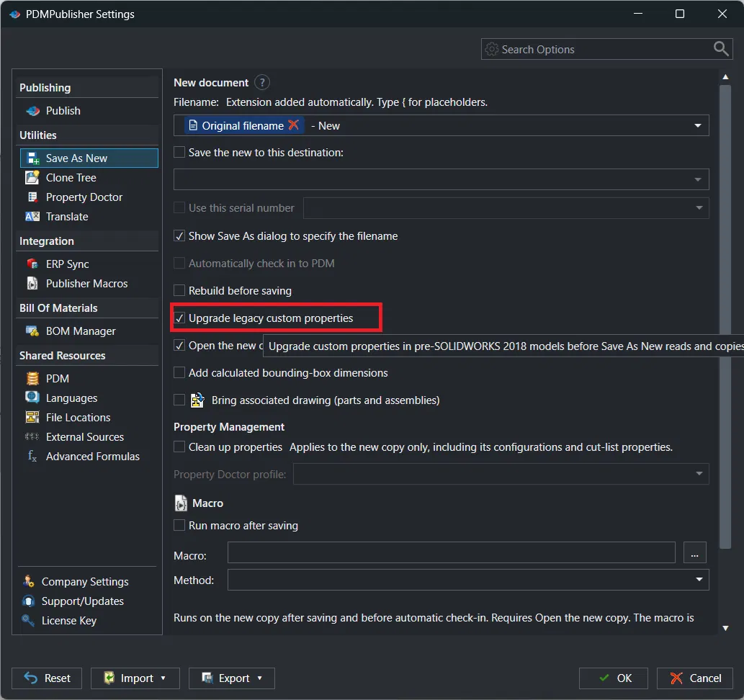Expand the Method dropdown
Image resolution: width=744 pixels, height=700 pixels.
[699, 580]
